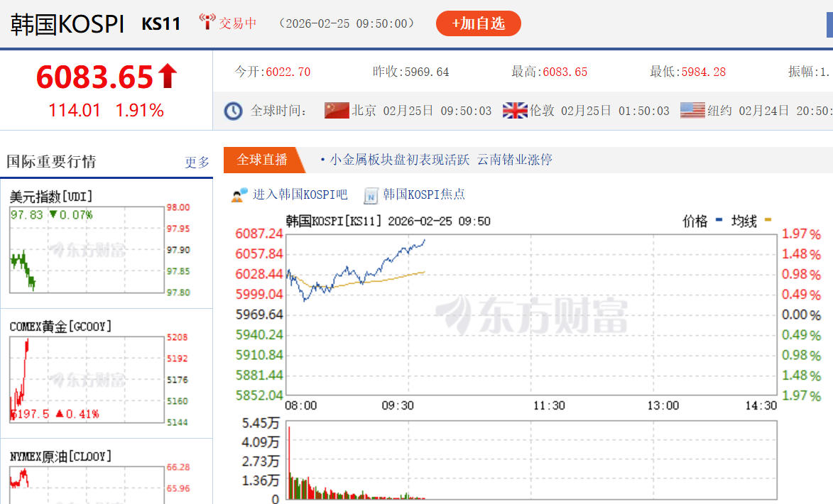Click the US flag next to 纽约

pos(692,111)
